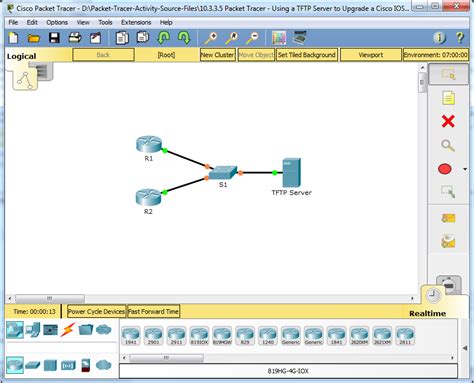Click the Environment: 07:00:00 button
Screen dimensions: 474x383
(x=436, y=55)
